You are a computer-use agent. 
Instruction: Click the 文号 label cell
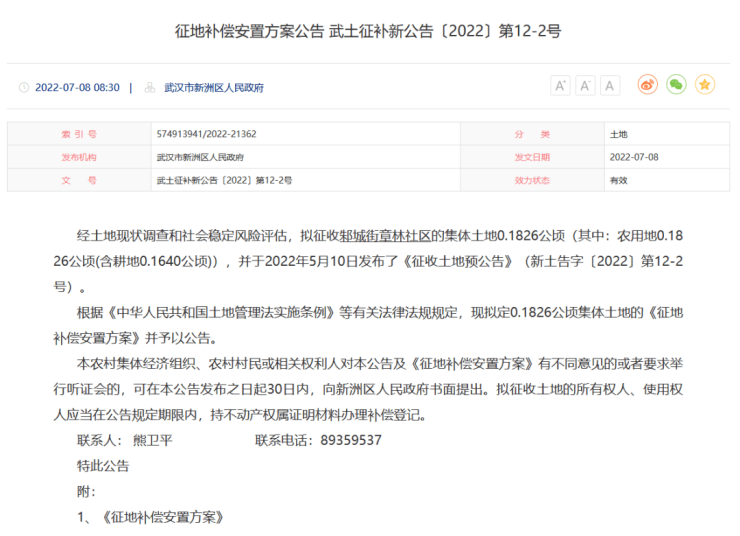coord(79,180)
